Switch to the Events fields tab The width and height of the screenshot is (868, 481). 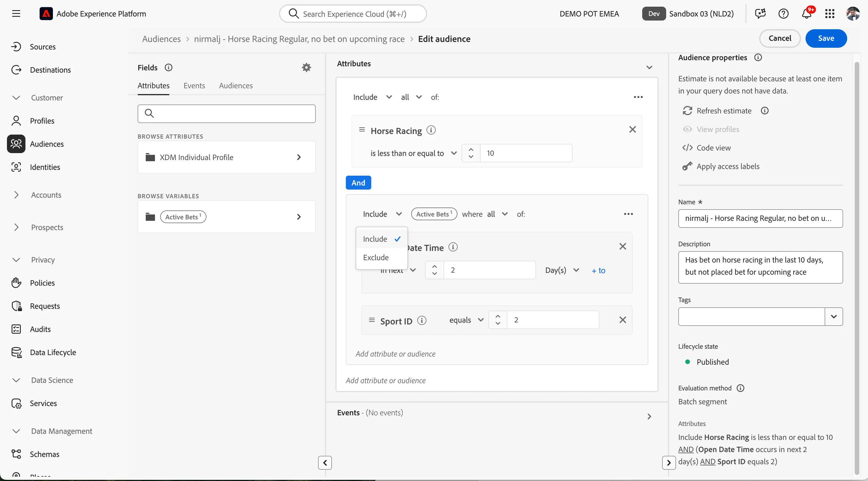[x=194, y=86]
